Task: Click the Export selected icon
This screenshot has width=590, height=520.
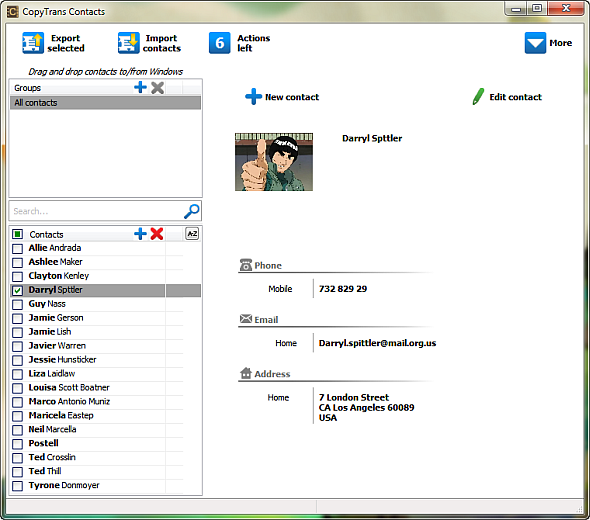Action: 33,43
